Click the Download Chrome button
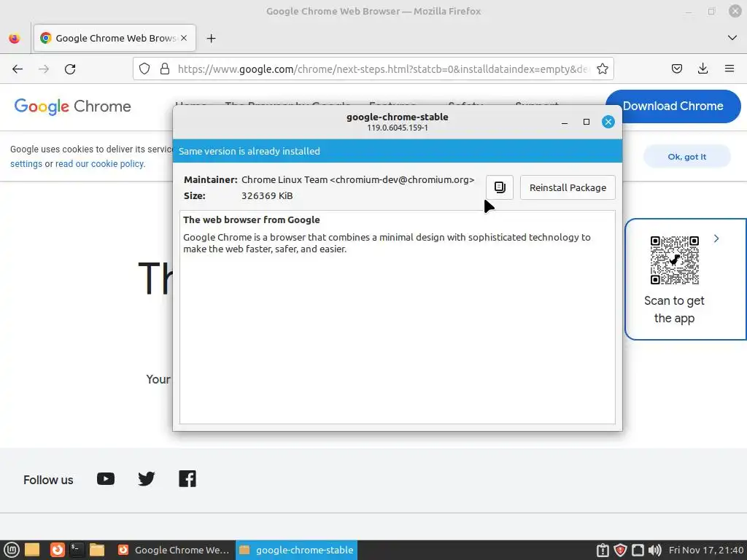 pyautogui.click(x=673, y=106)
